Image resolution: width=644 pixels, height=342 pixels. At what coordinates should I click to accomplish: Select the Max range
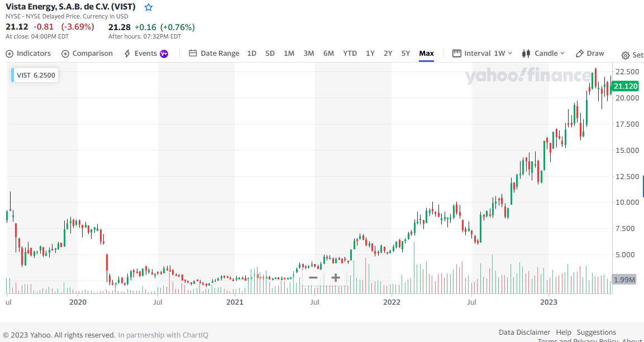[x=426, y=54]
